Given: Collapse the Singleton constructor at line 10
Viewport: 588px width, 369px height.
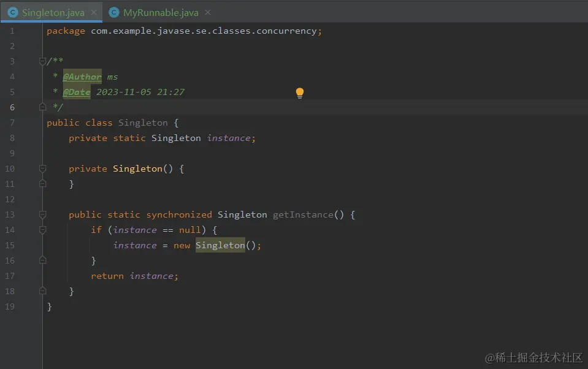Looking at the screenshot, I should (42, 169).
